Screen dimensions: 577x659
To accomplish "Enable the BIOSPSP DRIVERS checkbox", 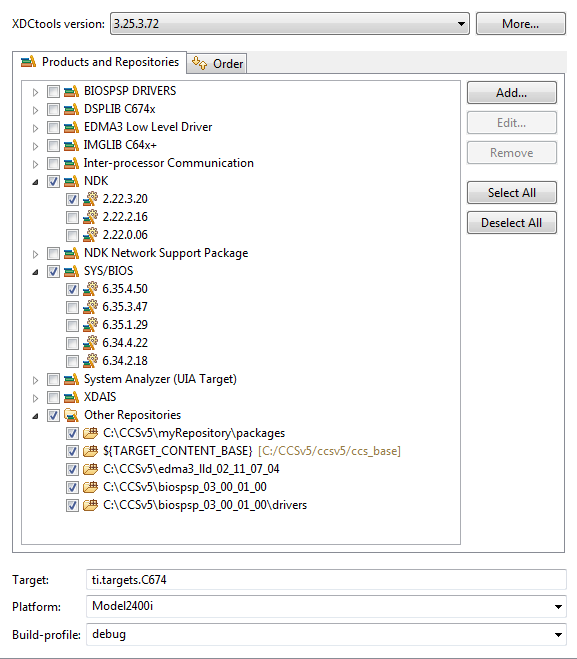I will 53,91.
